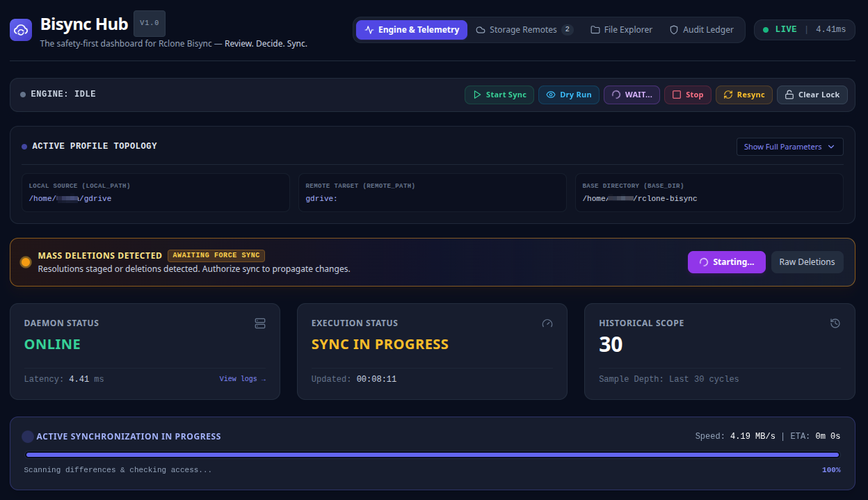868x500 pixels.
Task: Click the Storage Remotes count badge
Action: pos(568,30)
